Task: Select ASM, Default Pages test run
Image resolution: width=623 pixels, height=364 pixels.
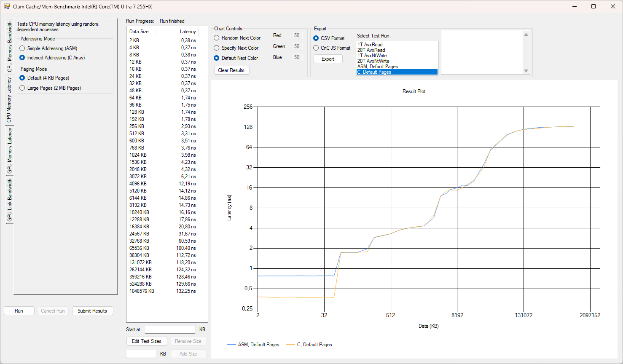Action: pos(377,67)
